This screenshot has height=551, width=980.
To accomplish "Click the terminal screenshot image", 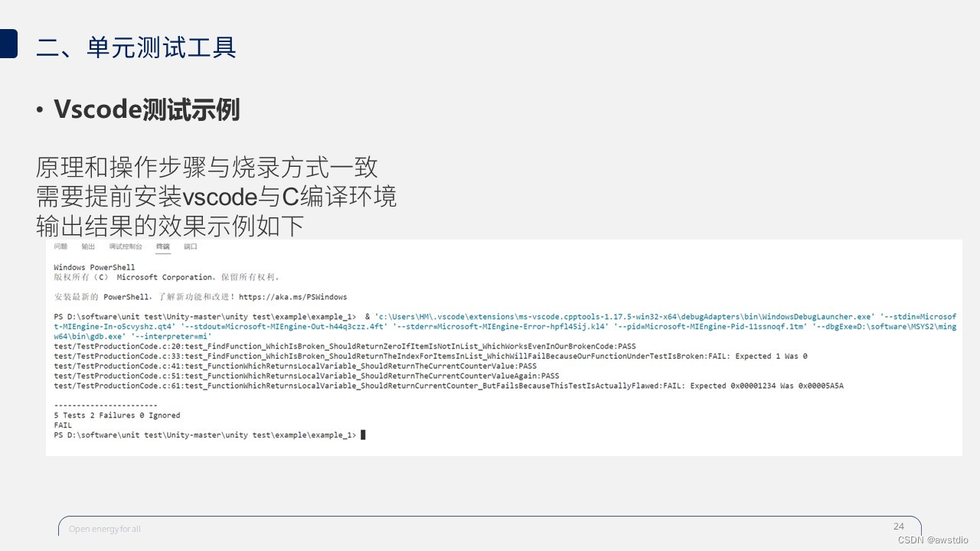I will tap(505, 348).
